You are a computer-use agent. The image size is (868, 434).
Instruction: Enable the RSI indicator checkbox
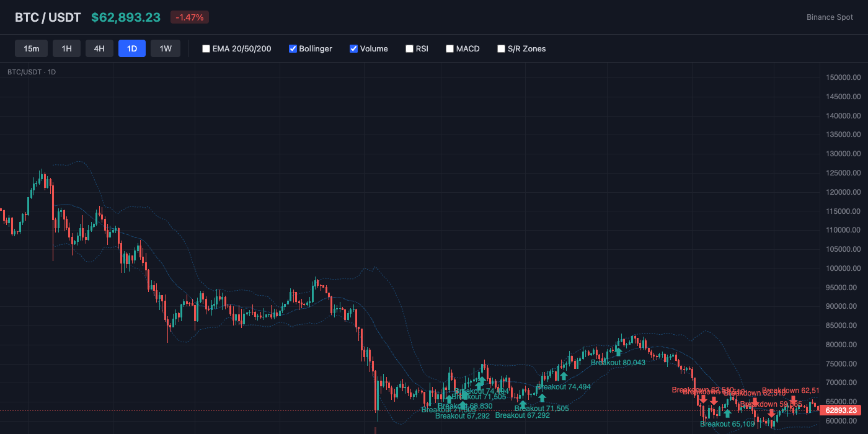point(409,48)
